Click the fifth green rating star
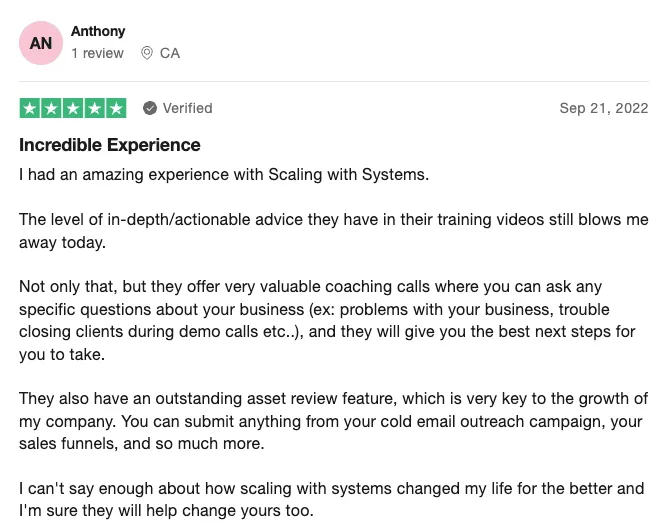671x527 pixels. (116, 108)
